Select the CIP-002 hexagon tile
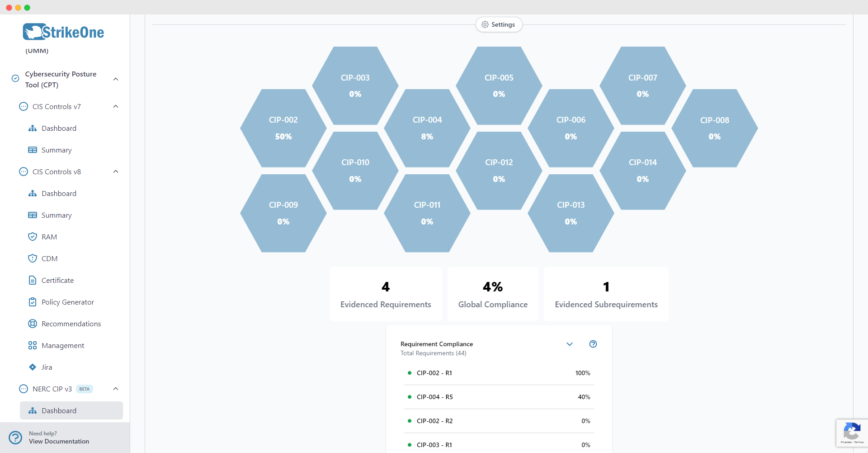Viewport: 868px width, 453px height. pyautogui.click(x=283, y=128)
